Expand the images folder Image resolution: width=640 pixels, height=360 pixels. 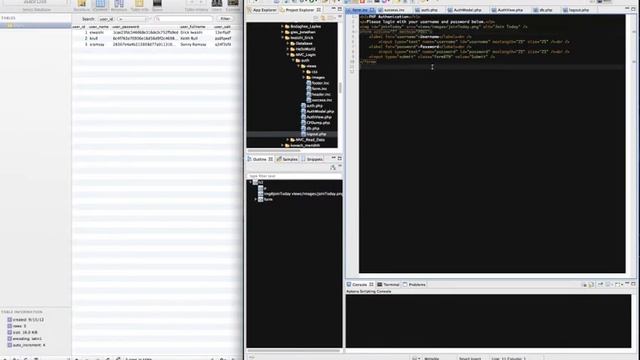click(x=304, y=77)
